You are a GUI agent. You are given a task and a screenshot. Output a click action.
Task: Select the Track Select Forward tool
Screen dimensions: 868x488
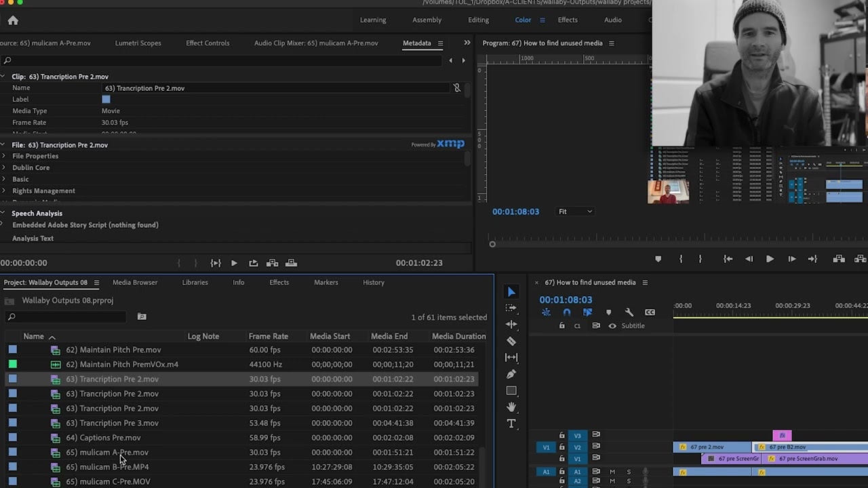pos(511,308)
